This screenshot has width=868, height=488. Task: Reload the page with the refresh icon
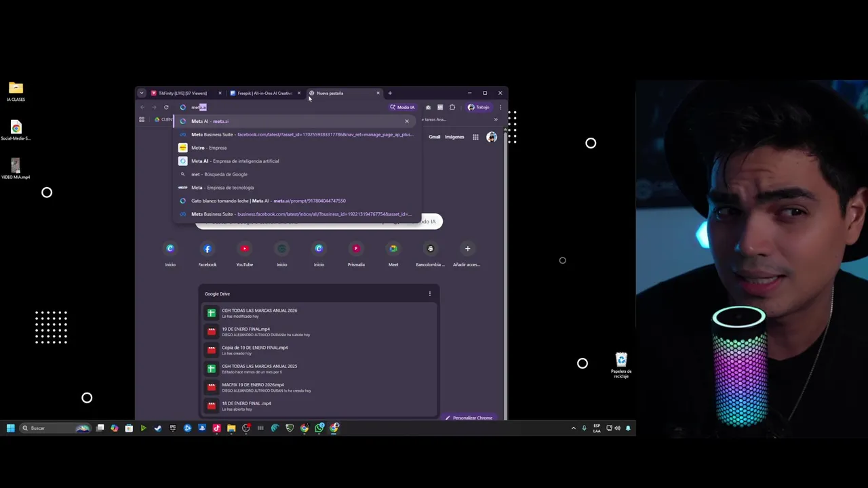pyautogui.click(x=166, y=107)
